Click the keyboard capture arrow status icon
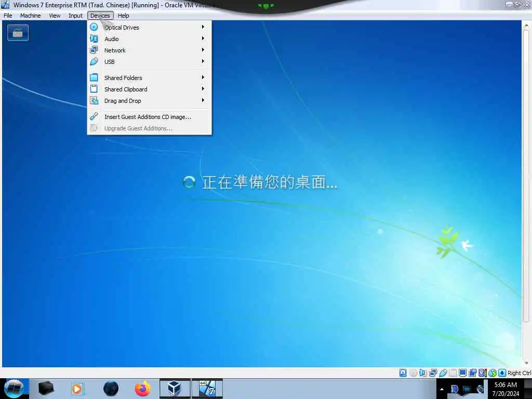The image size is (532, 399). pyautogui.click(x=502, y=373)
